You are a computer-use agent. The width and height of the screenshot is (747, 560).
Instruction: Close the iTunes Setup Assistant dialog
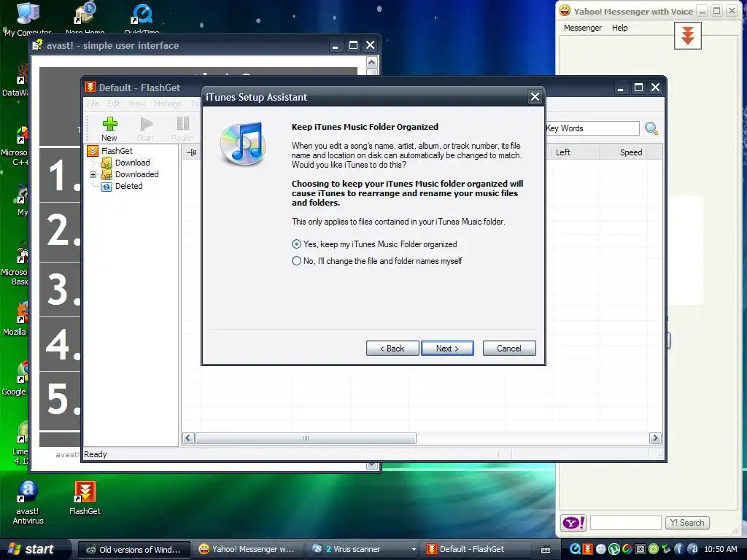(535, 97)
